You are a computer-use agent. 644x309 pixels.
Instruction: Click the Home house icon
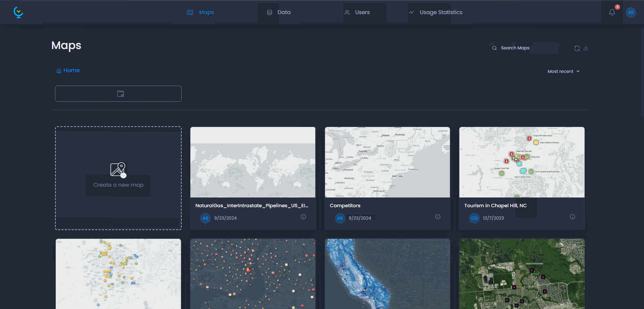pyautogui.click(x=59, y=71)
